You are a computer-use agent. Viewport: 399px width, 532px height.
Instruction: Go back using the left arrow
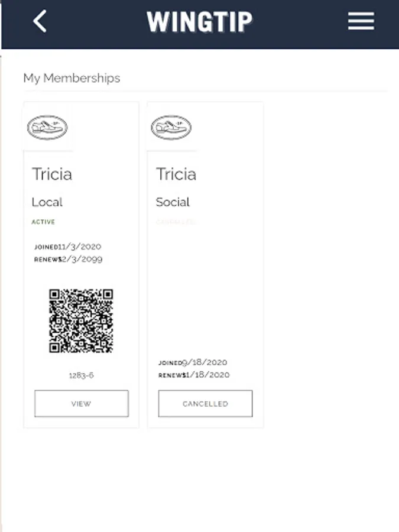click(40, 22)
